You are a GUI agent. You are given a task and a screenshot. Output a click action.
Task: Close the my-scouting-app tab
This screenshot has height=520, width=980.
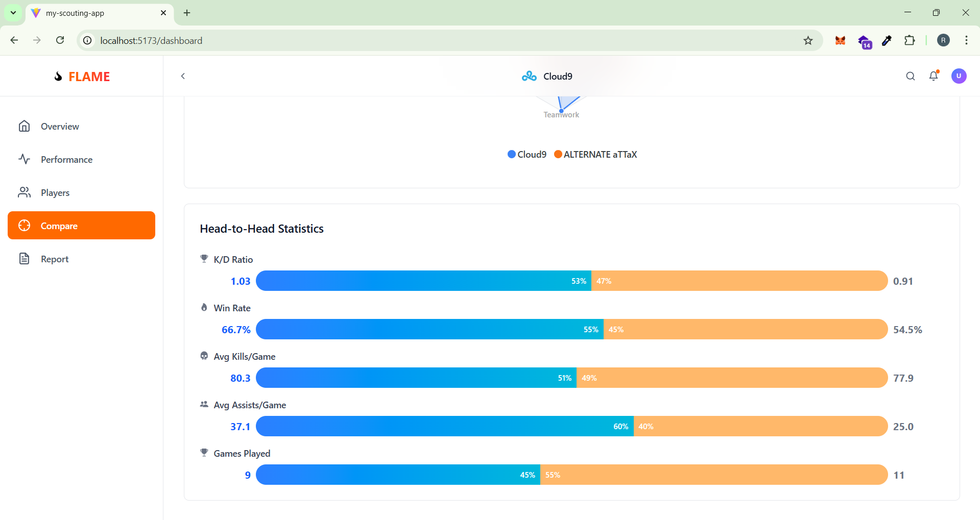click(x=163, y=13)
